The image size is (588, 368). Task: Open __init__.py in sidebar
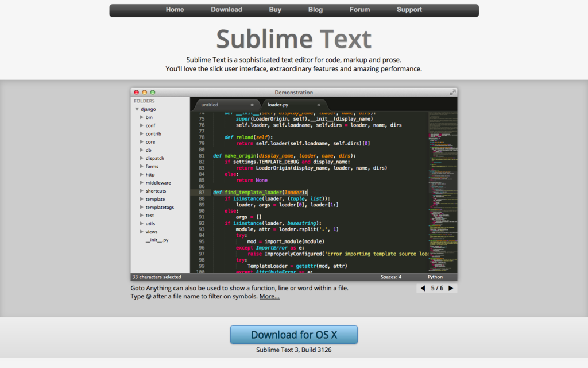point(157,240)
